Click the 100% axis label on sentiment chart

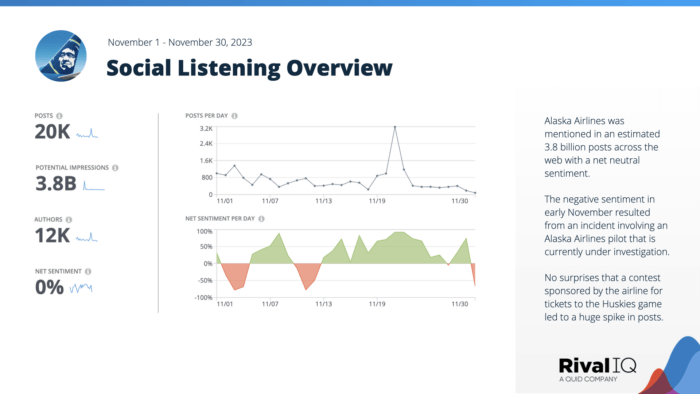204,232
